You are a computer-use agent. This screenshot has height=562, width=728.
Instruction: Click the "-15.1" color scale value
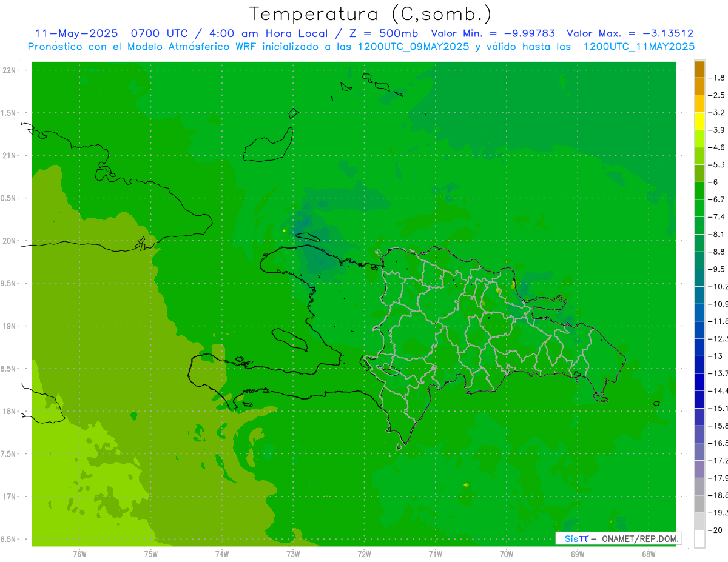tap(718, 408)
